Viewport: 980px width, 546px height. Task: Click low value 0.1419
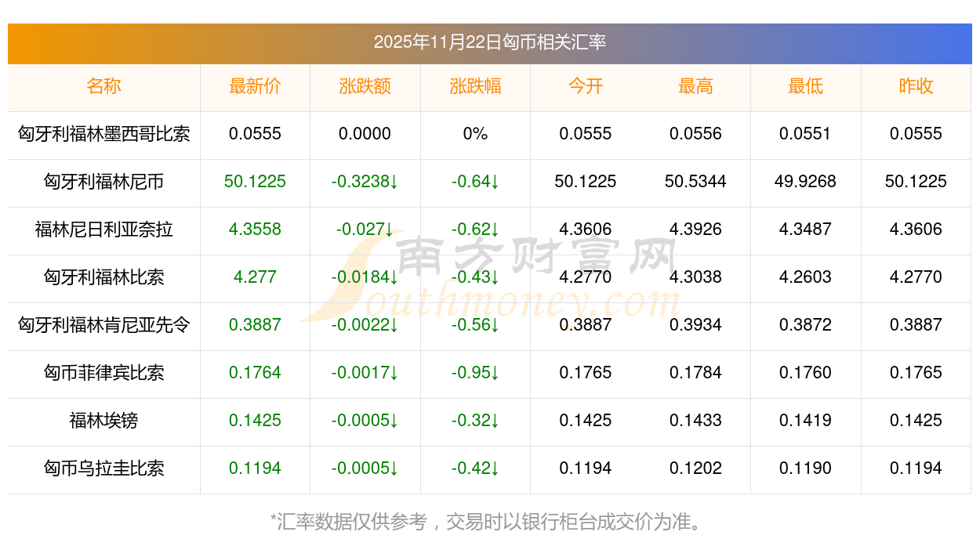pyautogui.click(x=806, y=421)
